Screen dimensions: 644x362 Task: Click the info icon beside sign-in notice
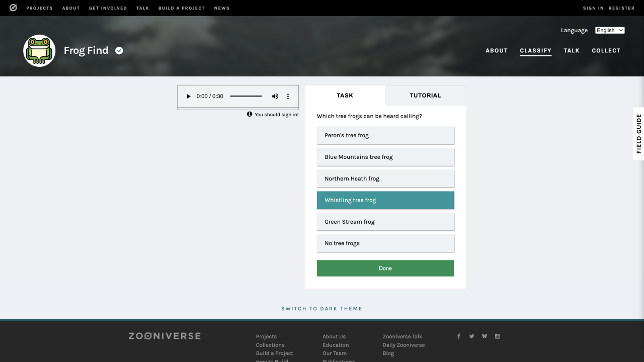click(x=250, y=114)
